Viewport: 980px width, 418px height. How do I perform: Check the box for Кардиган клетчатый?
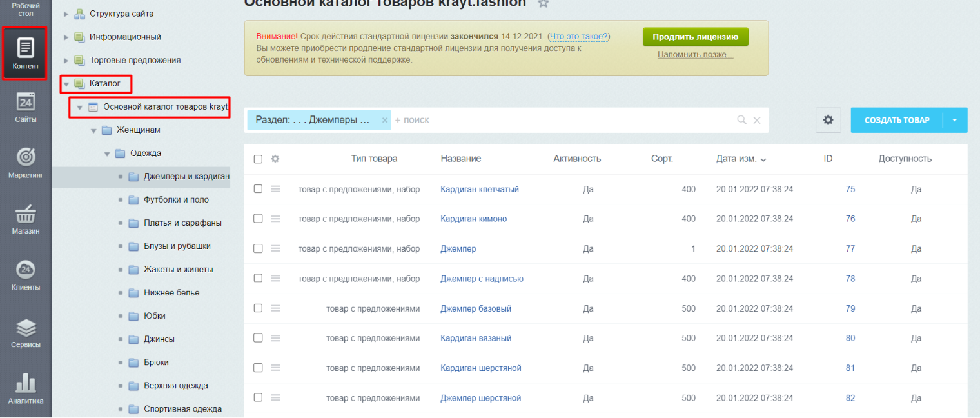(258, 189)
